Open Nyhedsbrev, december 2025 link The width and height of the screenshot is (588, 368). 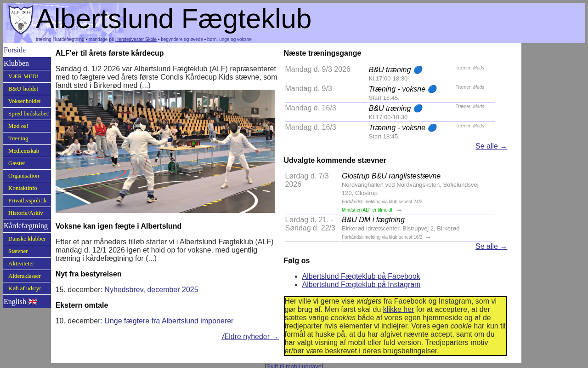pyautogui.click(x=151, y=290)
